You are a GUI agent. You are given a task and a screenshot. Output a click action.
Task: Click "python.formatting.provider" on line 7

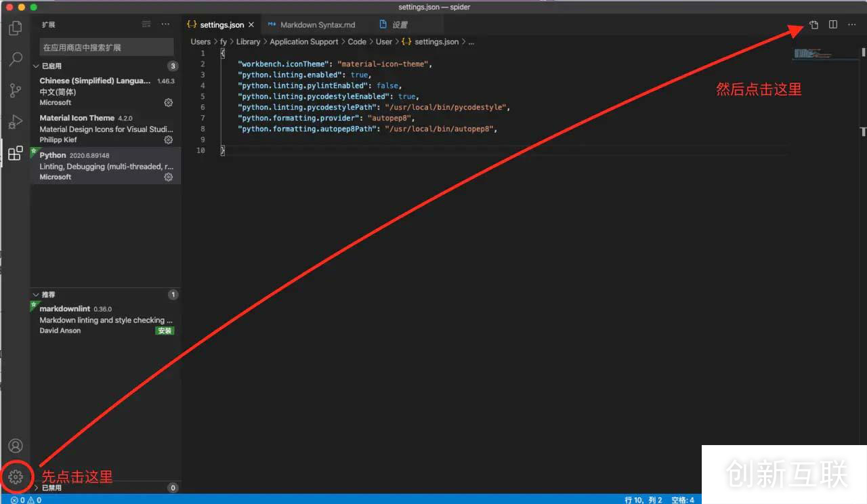pyautogui.click(x=298, y=118)
